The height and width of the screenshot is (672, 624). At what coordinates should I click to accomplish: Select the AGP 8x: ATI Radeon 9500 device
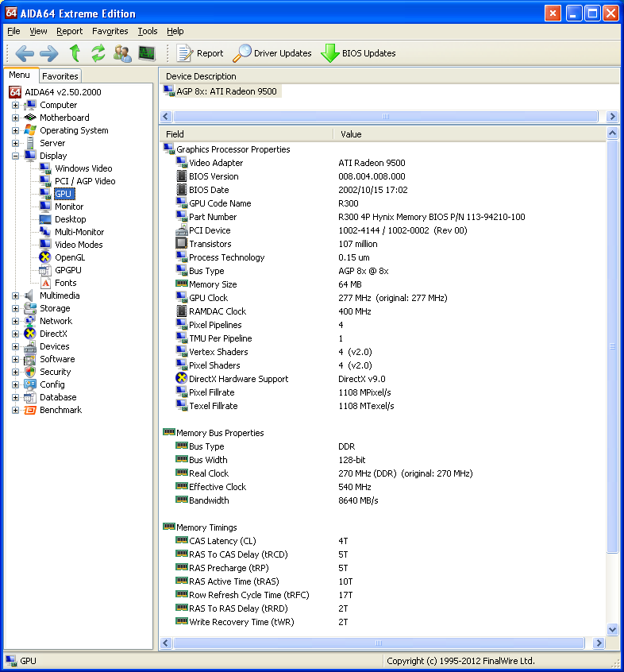click(x=221, y=91)
